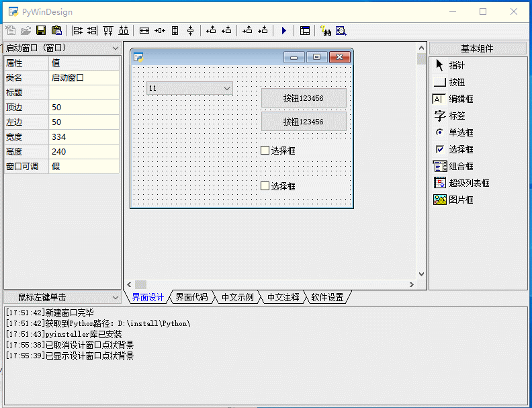
Task: Select the 单选框 radio component
Action: coord(453,132)
